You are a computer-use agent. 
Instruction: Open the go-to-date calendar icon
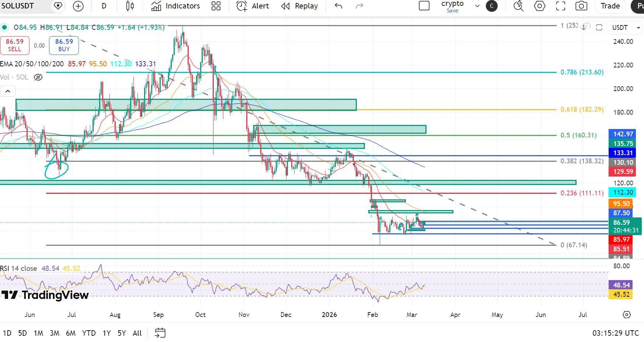[x=160, y=333]
